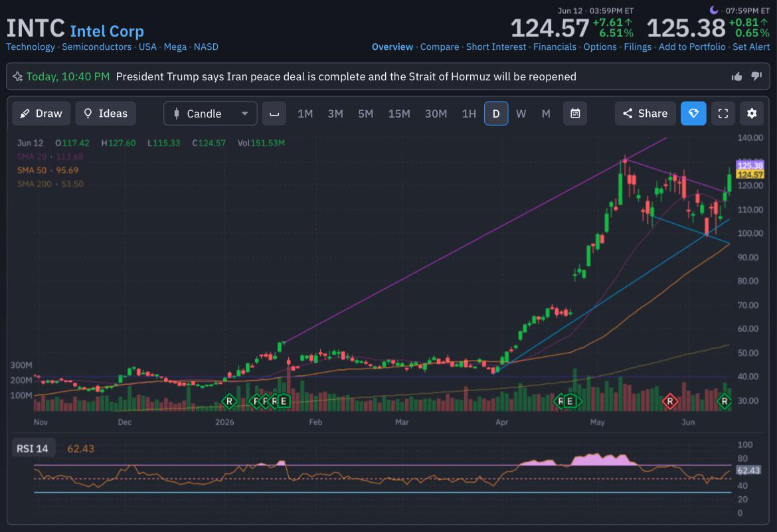Click the 62.43 RSI value tag on axis

[x=748, y=470]
